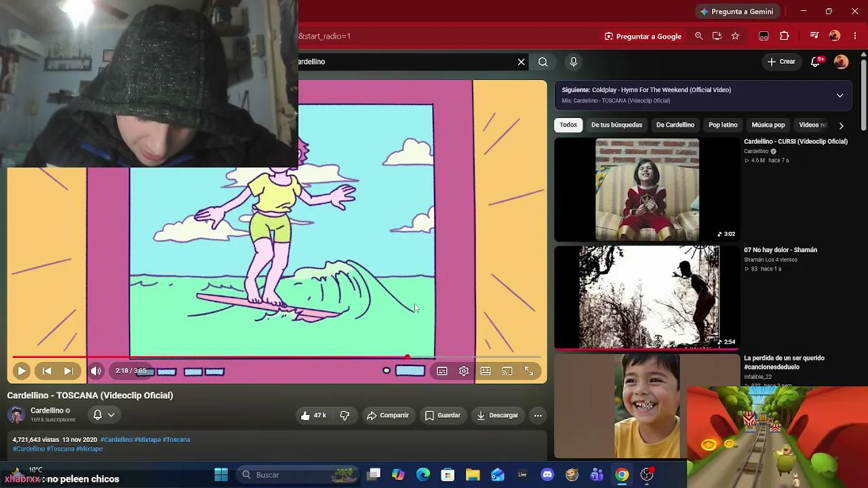
Task: Open the Cardellino - CURSI video title
Action: [795, 142]
